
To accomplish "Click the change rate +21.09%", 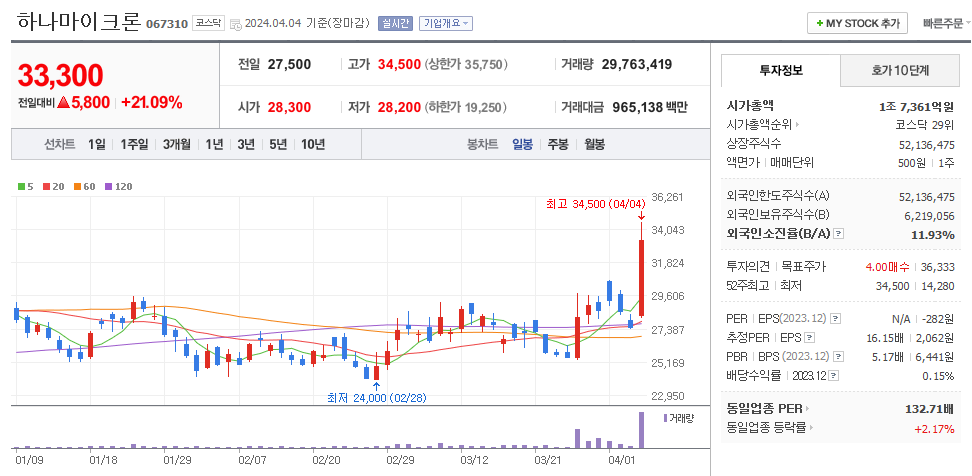I will click(x=152, y=103).
